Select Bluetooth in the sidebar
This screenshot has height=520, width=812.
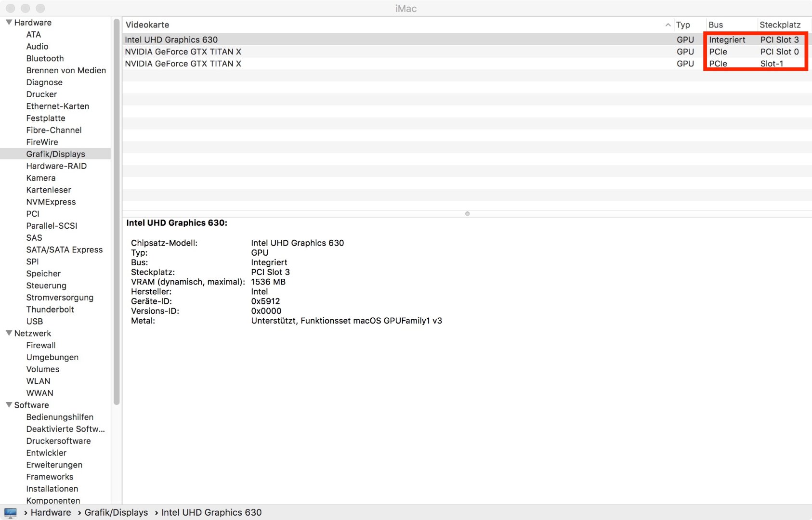pos(45,59)
